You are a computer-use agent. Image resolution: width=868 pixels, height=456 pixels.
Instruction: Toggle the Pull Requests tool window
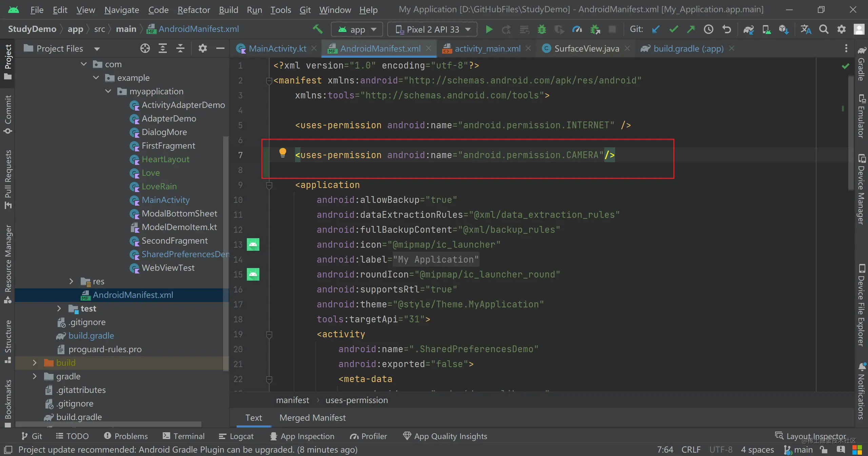[x=8, y=179]
